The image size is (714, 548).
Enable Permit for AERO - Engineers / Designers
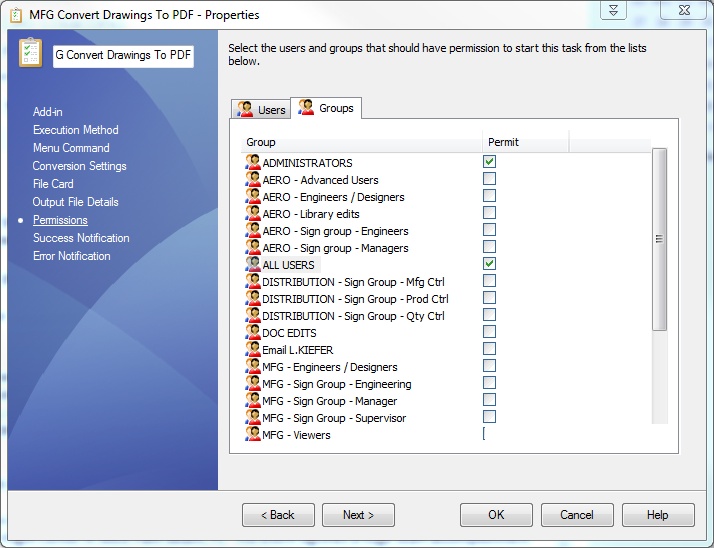point(490,195)
